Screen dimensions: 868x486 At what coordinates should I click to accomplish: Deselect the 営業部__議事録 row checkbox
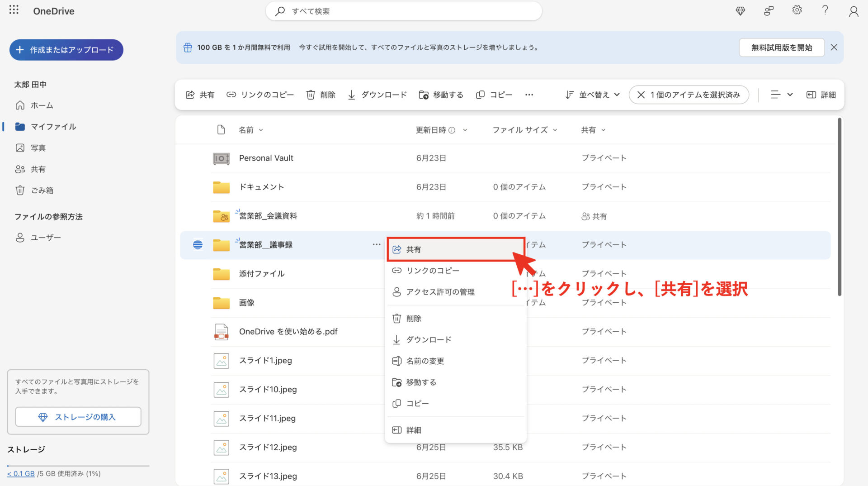198,245
